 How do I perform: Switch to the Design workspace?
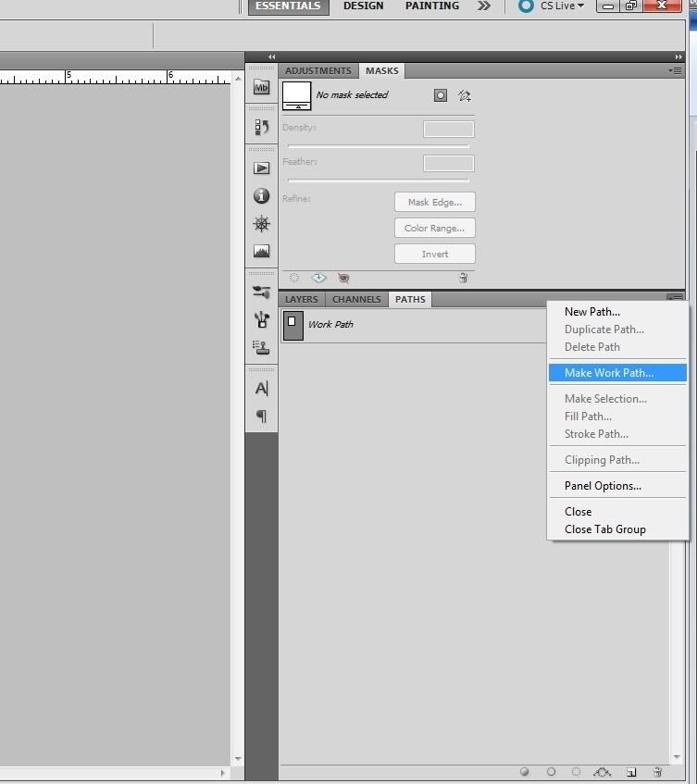[x=363, y=6]
